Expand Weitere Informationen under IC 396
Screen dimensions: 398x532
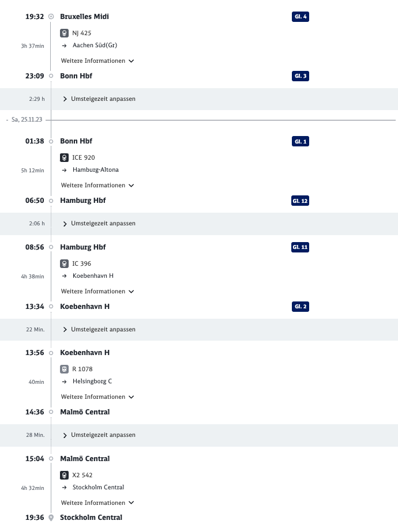(x=97, y=292)
